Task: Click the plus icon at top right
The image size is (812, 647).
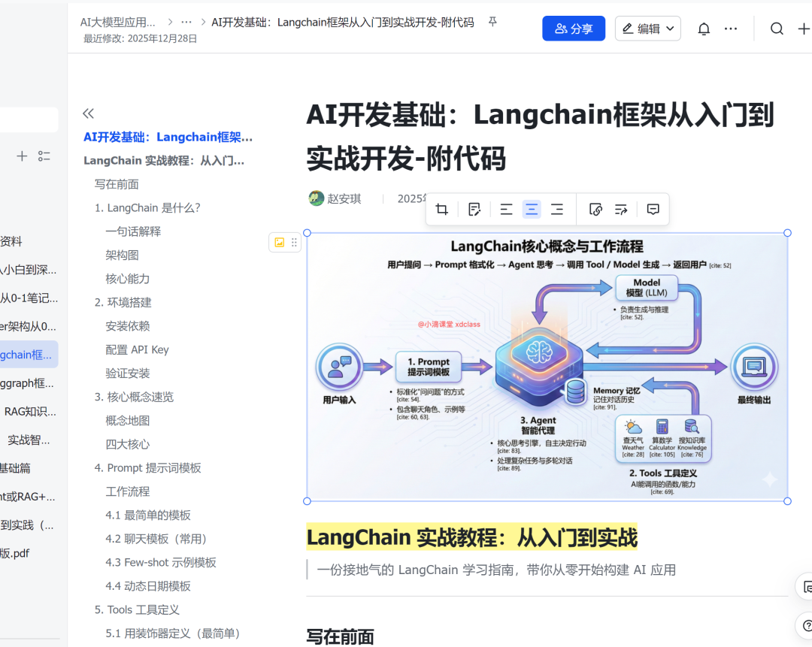Action: click(x=804, y=29)
